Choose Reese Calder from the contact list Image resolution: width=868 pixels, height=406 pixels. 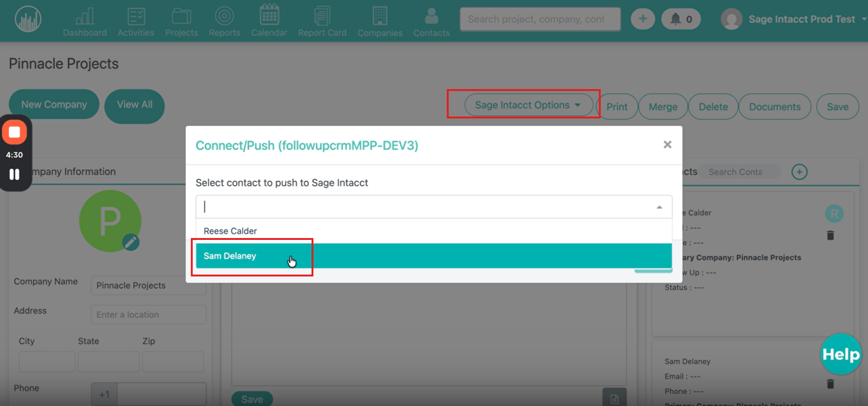coord(230,231)
